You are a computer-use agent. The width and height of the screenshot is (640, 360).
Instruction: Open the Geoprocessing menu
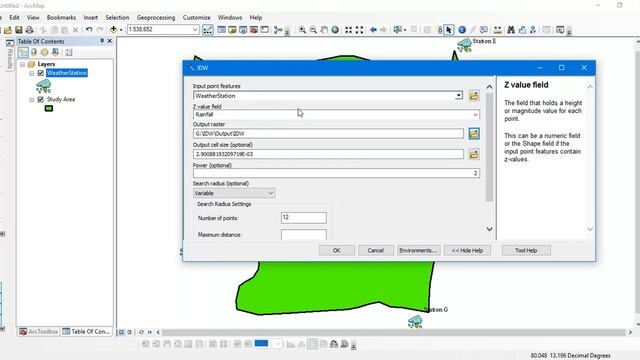[156, 18]
